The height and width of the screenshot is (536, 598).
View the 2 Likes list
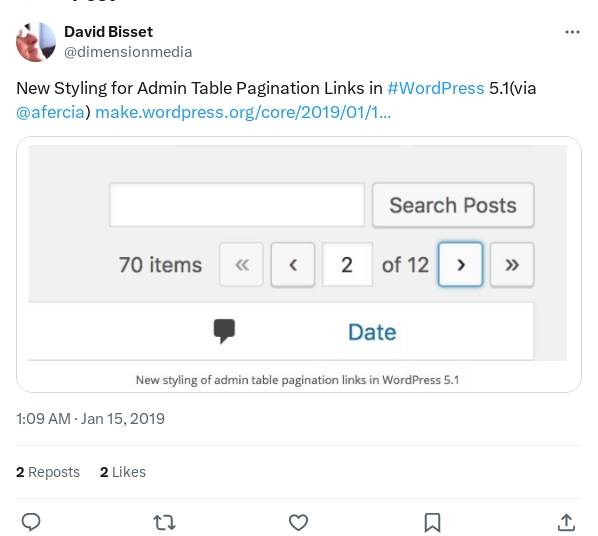click(123, 472)
